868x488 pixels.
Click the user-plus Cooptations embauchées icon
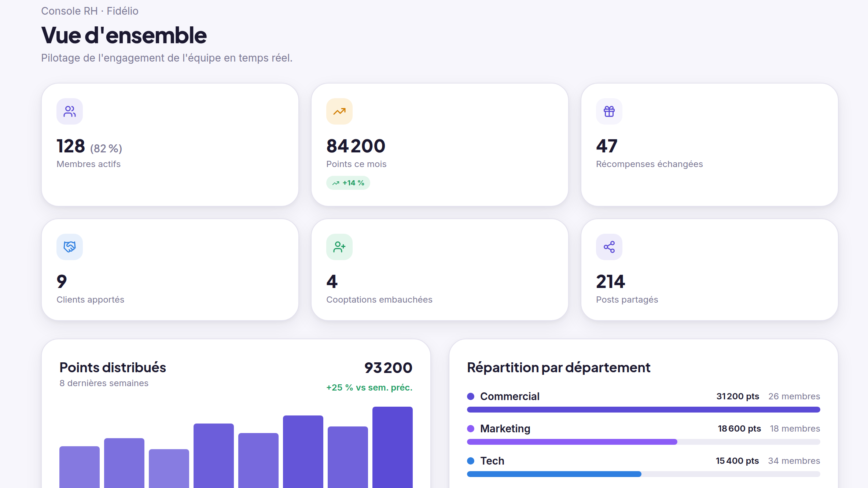[339, 247]
